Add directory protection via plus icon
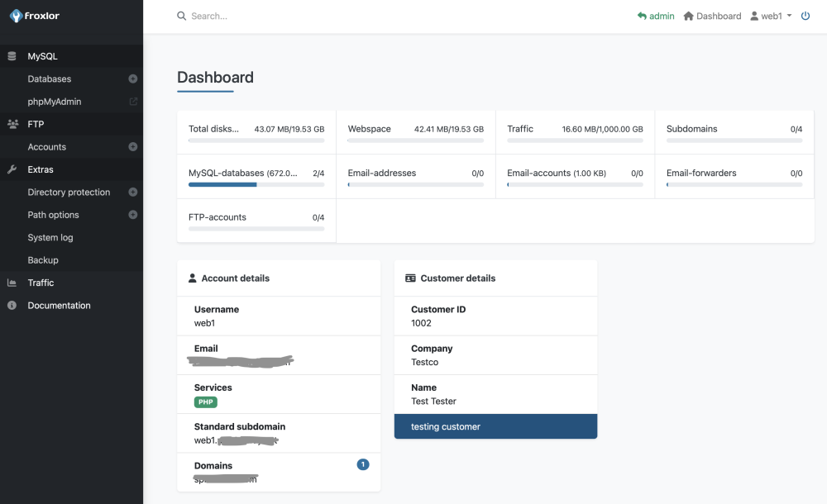Image resolution: width=827 pixels, height=504 pixels. click(x=132, y=193)
